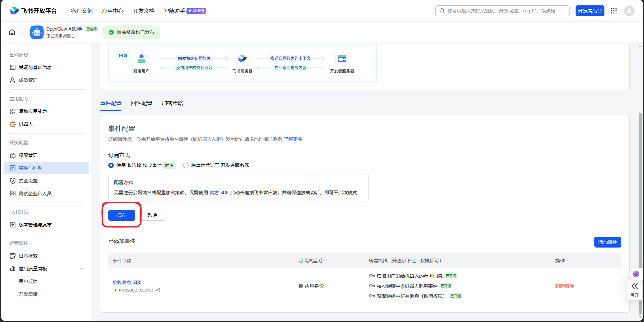Click the 添加事件 button
The image size is (644, 322).
click(607, 242)
